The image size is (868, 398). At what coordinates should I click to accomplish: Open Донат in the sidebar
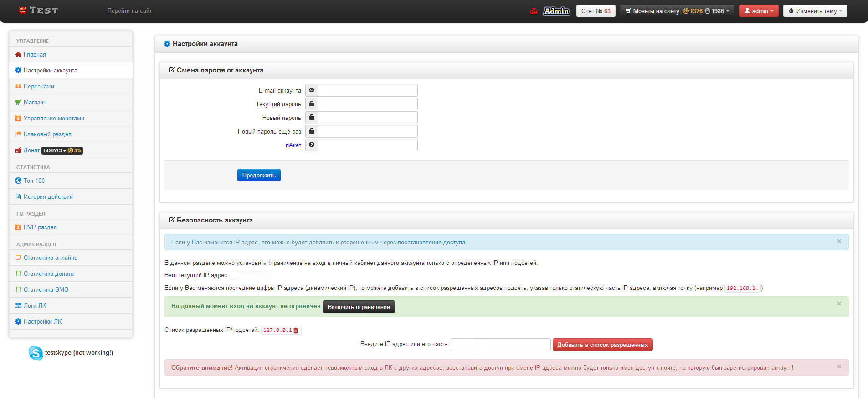click(71, 150)
